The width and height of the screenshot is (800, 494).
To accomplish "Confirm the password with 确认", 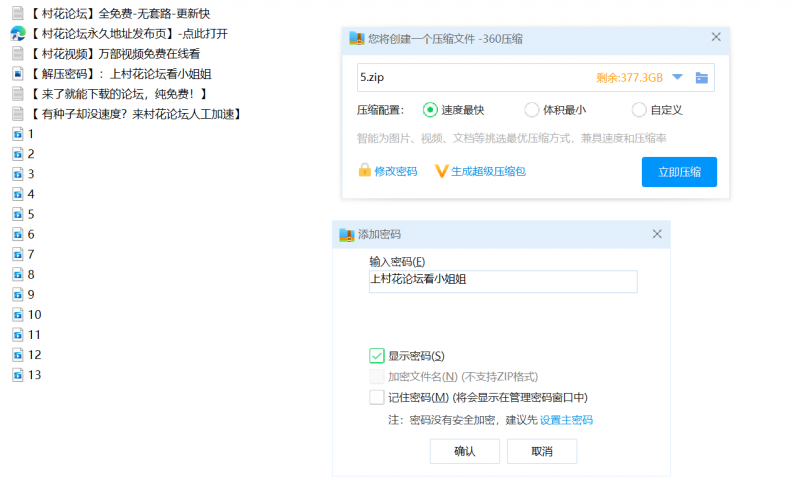I will tap(464, 451).
